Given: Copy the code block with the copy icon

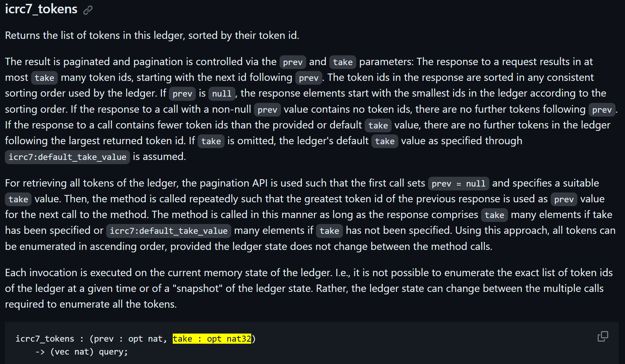Looking at the screenshot, I should point(603,336).
